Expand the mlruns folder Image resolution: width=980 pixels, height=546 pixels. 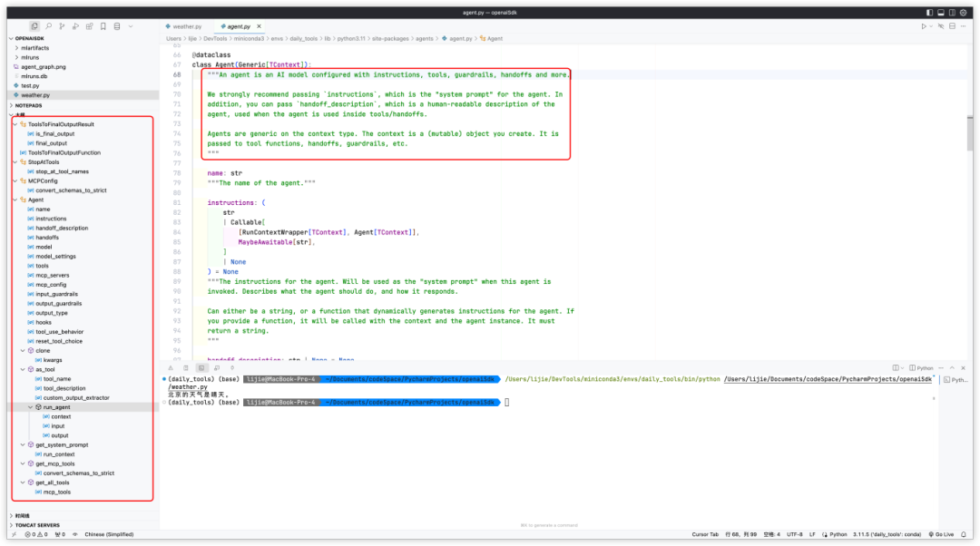tap(30, 57)
